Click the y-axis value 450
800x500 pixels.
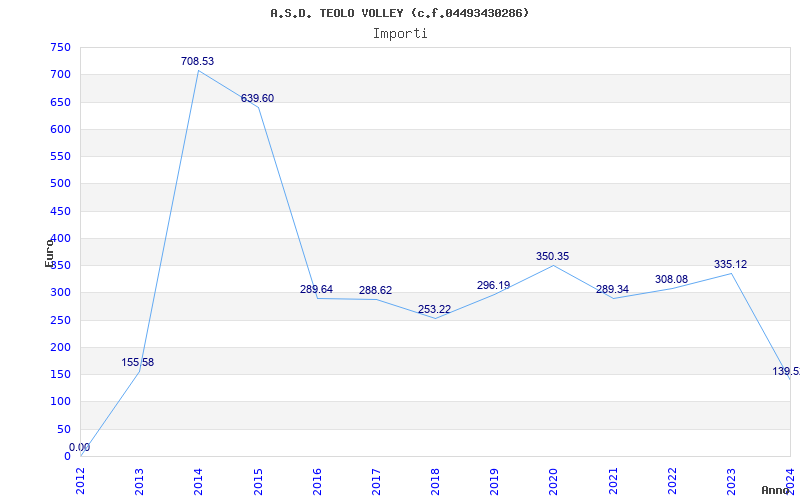[x=60, y=211]
